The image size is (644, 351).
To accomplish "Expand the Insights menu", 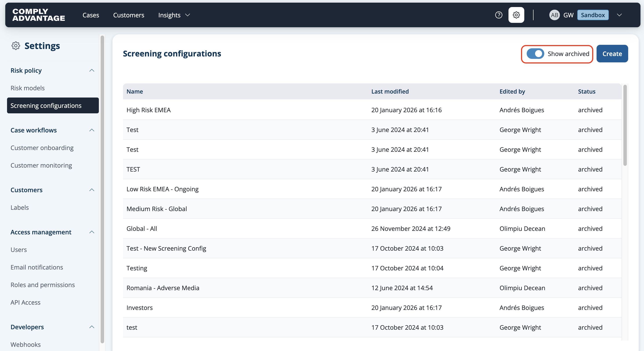I will click(174, 15).
